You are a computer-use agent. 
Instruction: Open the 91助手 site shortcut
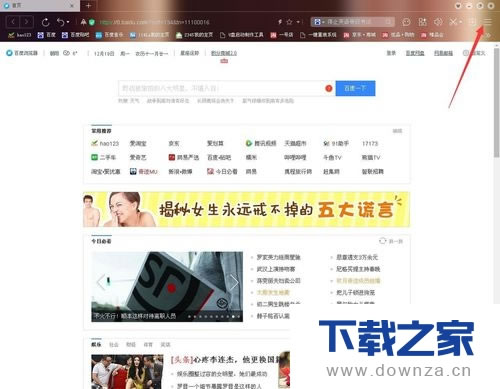pos(336,143)
